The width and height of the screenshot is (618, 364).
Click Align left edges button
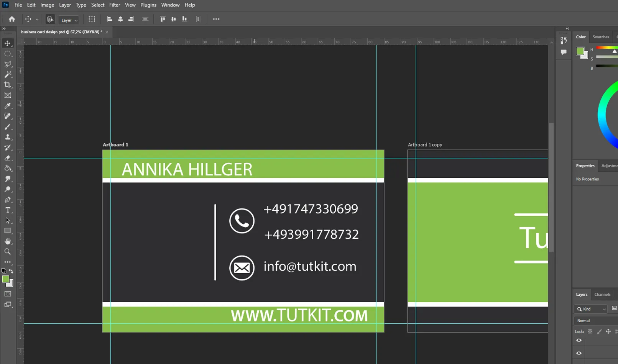[x=109, y=19]
